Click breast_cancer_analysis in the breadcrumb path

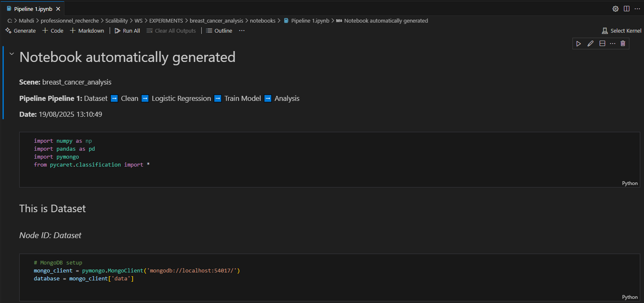216,21
